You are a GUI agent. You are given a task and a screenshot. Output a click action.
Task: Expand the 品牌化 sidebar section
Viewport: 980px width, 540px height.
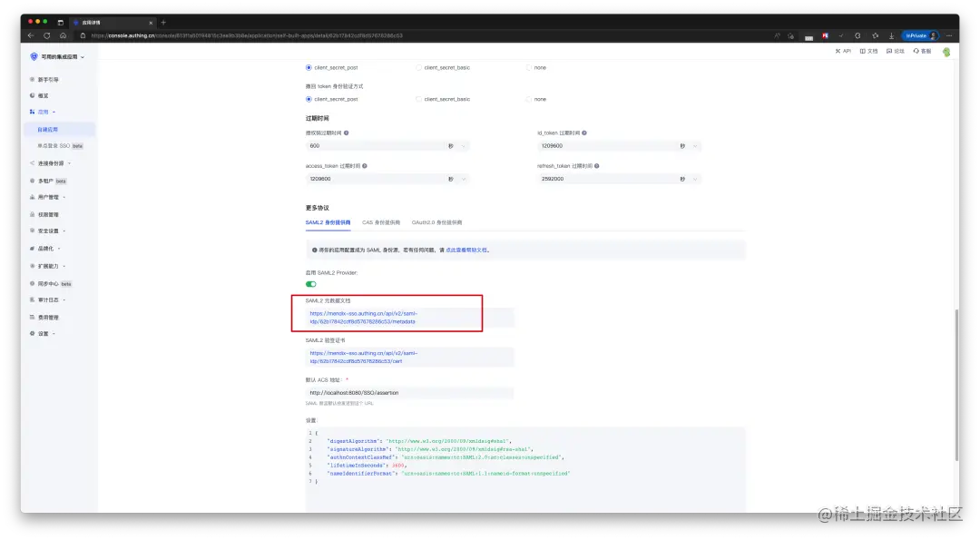click(x=59, y=248)
